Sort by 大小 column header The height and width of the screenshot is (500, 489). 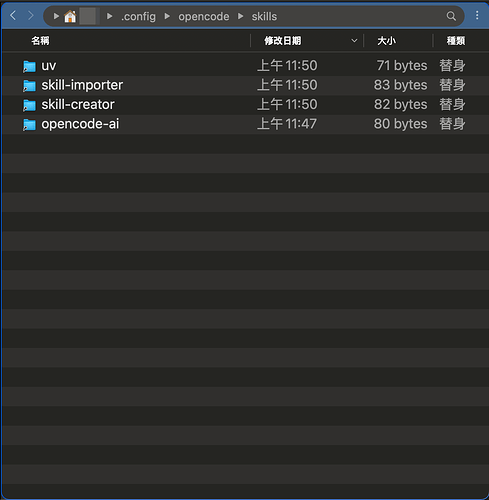[x=387, y=41]
